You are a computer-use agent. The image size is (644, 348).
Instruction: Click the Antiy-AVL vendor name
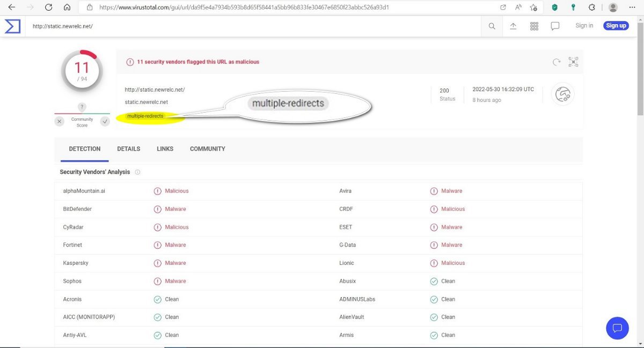pyautogui.click(x=75, y=335)
